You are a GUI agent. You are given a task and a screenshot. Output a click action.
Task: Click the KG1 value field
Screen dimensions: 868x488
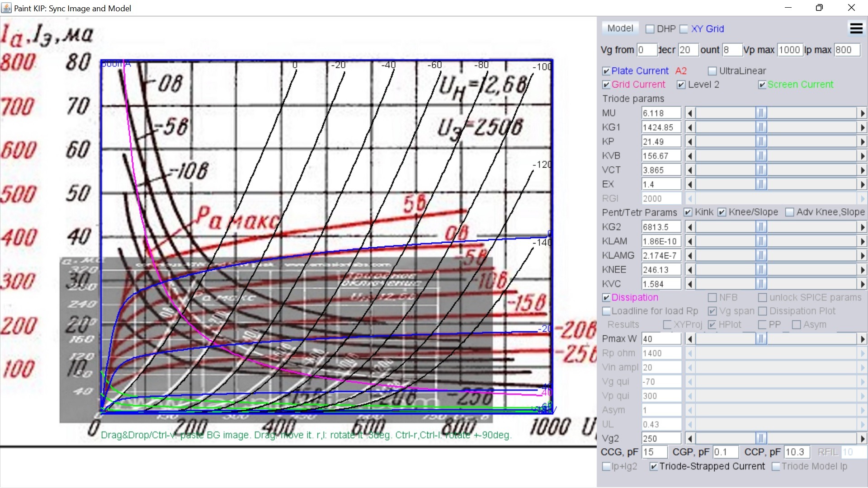661,127
